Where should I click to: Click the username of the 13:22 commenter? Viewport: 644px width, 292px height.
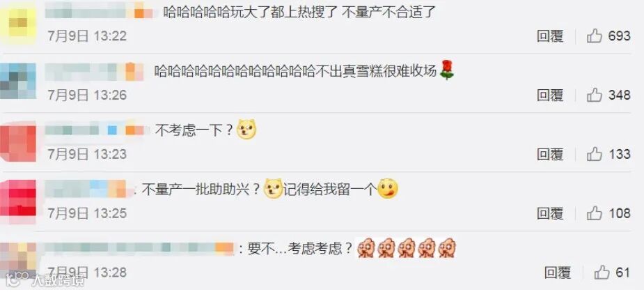[100, 13]
